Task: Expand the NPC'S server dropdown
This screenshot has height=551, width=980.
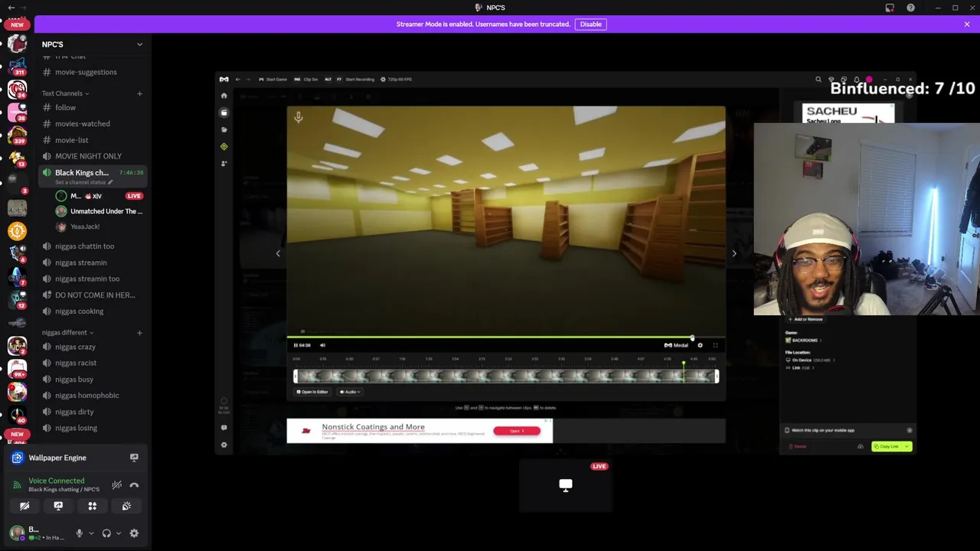Action: pos(139,44)
